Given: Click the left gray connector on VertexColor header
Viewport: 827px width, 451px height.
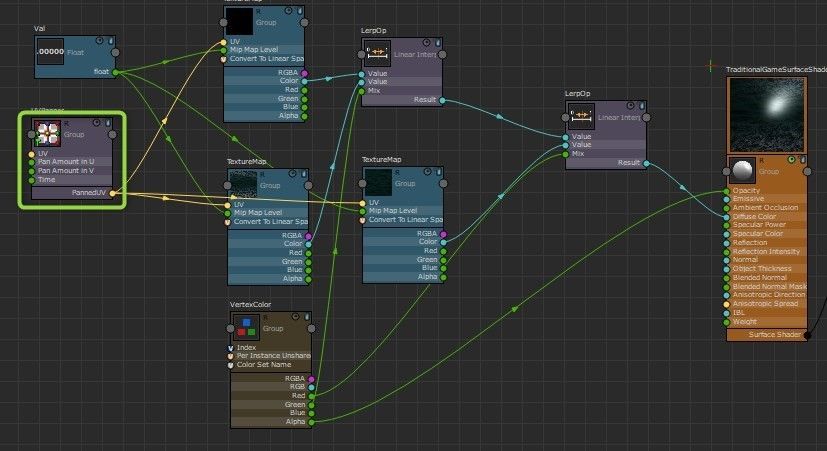Looking at the screenshot, I should click(x=230, y=329).
